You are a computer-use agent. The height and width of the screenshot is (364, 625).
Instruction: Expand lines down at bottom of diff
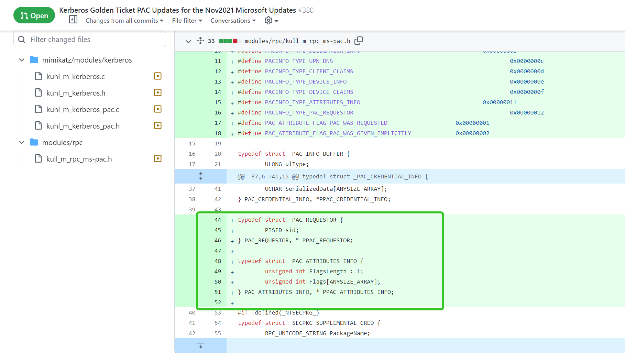[201, 345]
